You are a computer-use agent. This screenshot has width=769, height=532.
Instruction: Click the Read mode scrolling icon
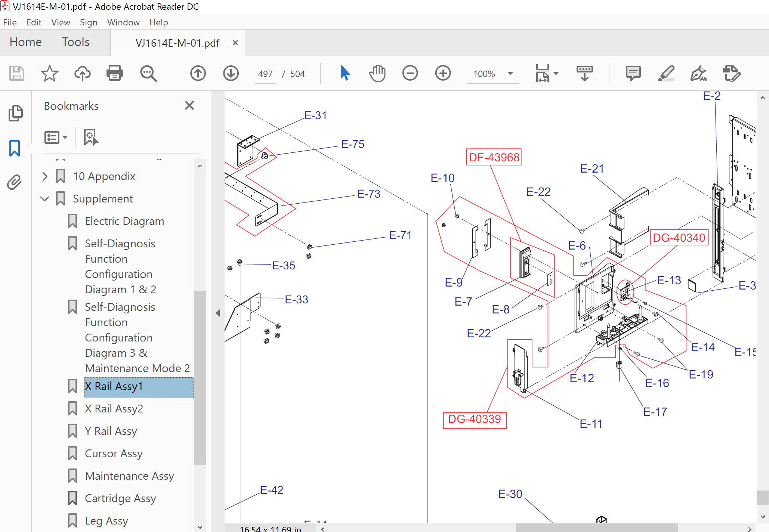coord(585,73)
